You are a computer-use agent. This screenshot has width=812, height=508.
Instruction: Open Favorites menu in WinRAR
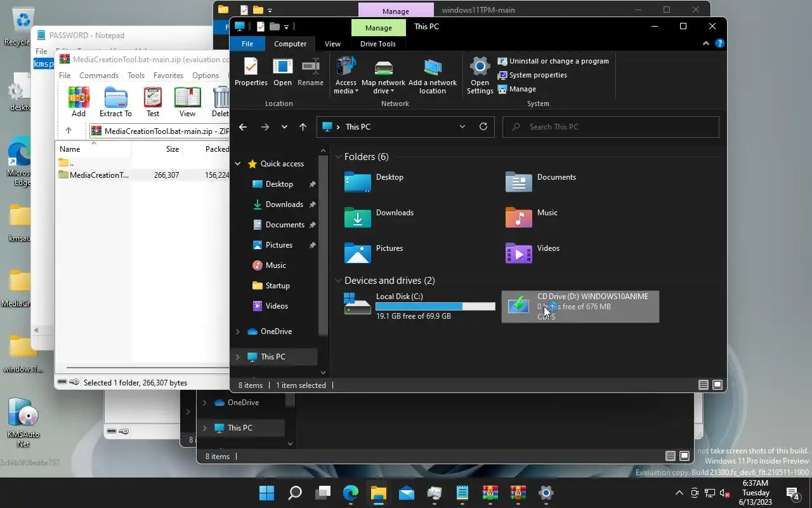[x=168, y=76]
